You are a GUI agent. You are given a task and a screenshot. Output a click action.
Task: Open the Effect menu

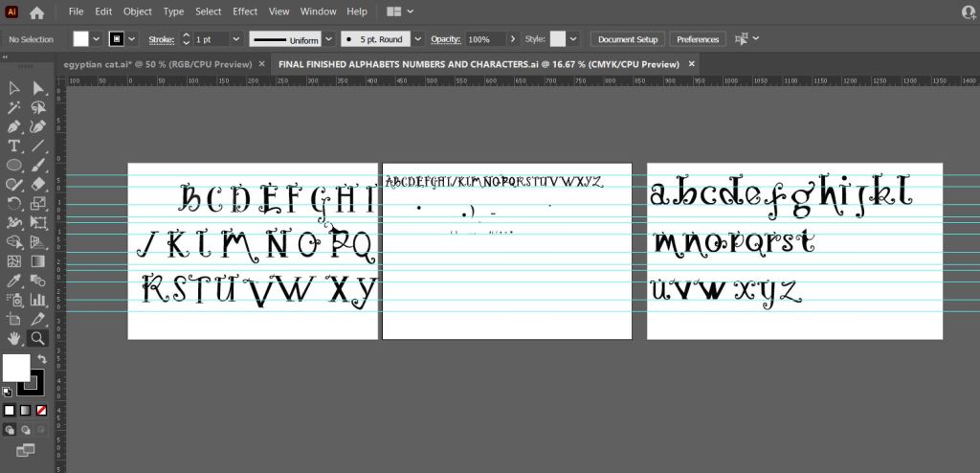245,11
